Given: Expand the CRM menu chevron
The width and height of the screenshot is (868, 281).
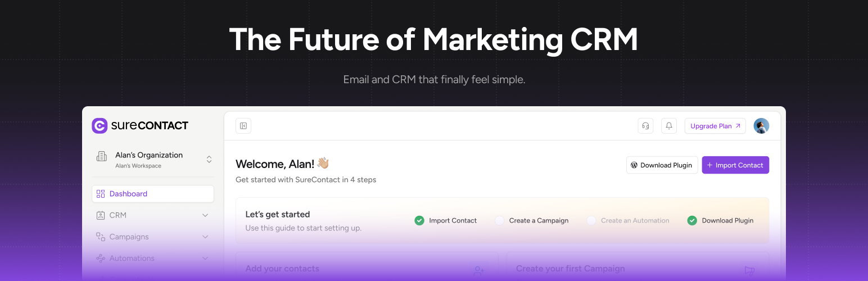Looking at the screenshot, I should click(x=205, y=215).
